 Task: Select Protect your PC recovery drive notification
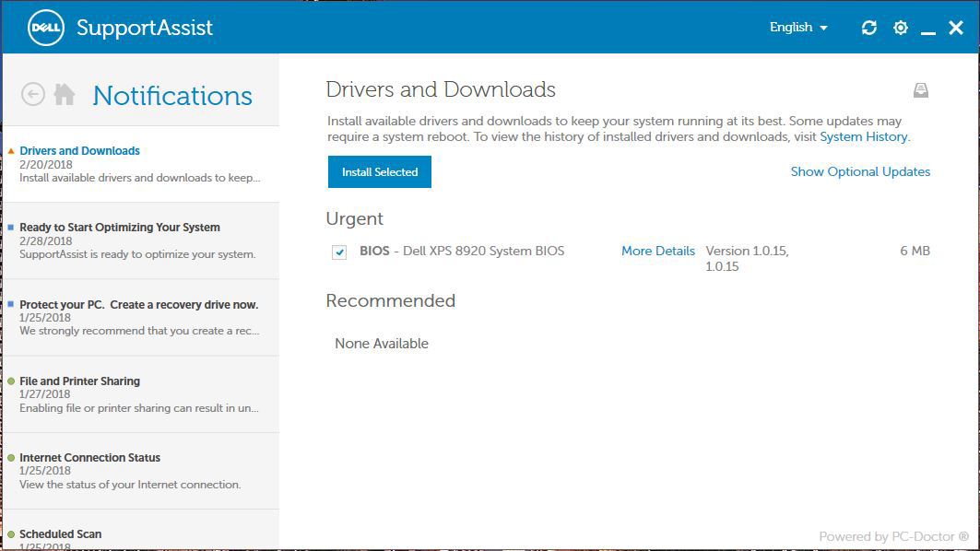pyautogui.click(x=141, y=318)
